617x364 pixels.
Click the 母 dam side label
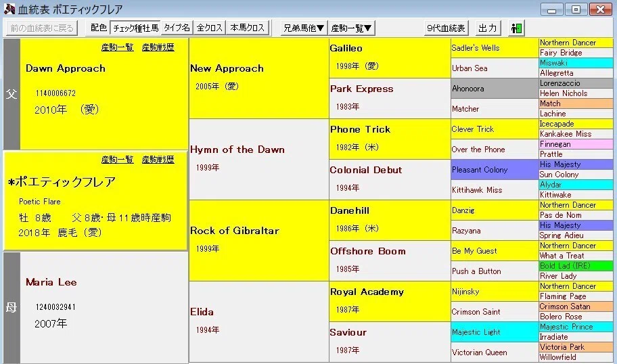click(x=12, y=307)
